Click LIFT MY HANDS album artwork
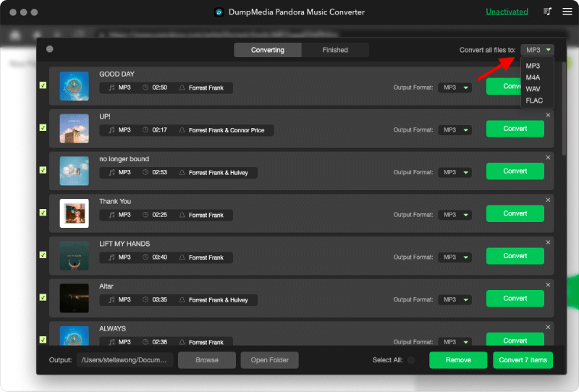 pyautogui.click(x=75, y=256)
